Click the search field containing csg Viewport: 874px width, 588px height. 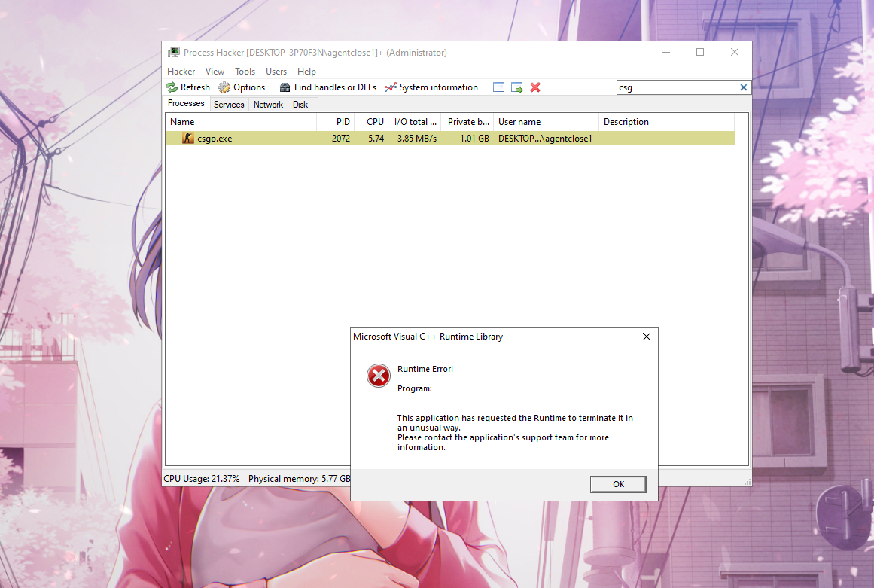tap(678, 87)
